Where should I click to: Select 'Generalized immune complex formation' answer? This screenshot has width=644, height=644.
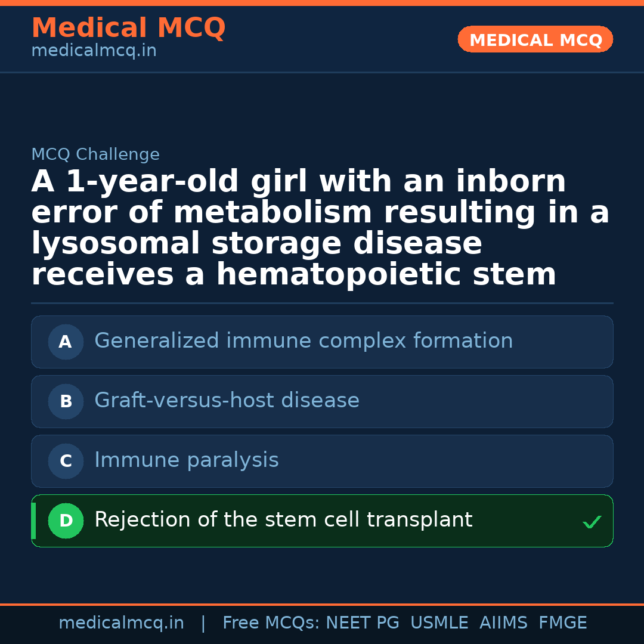[x=304, y=341]
